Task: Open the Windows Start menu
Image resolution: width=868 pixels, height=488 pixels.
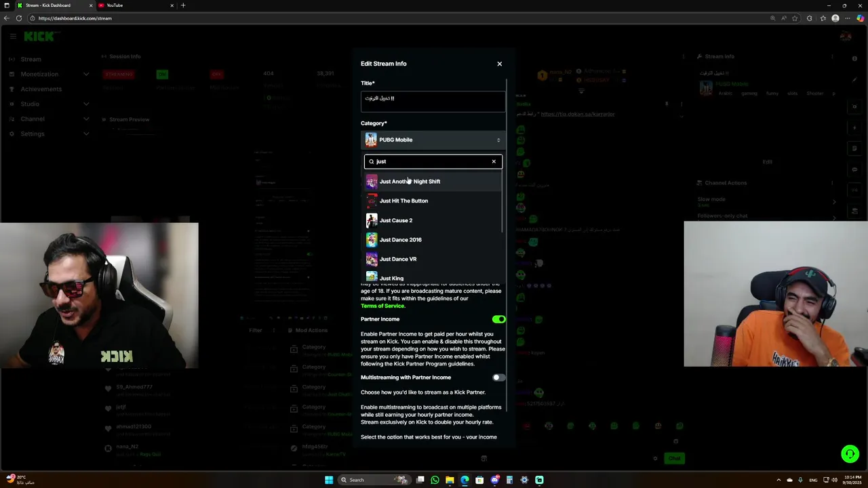Action: (329, 480)
